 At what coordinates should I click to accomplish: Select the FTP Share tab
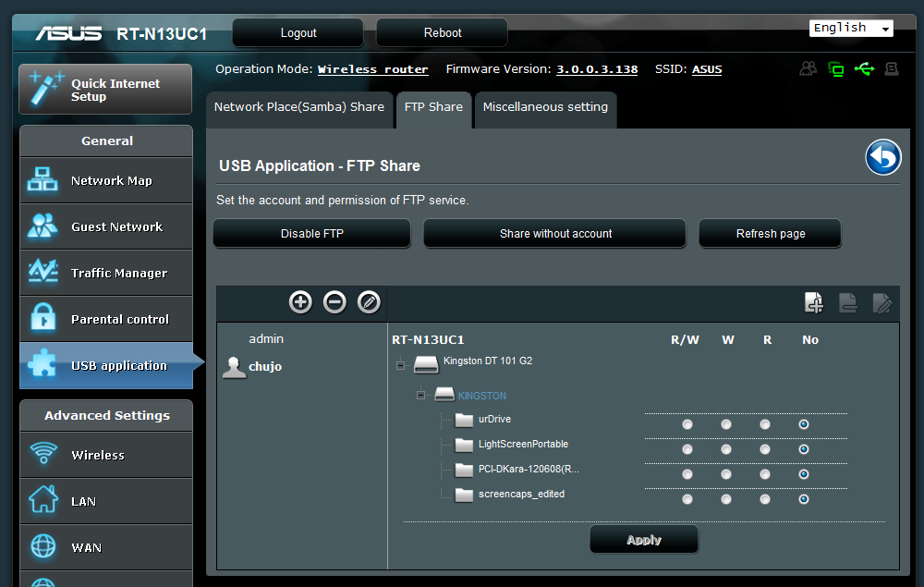click(433, 110)
